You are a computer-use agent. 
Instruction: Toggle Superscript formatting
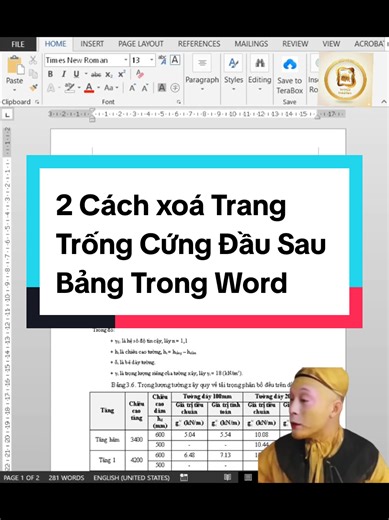(122, 74)
